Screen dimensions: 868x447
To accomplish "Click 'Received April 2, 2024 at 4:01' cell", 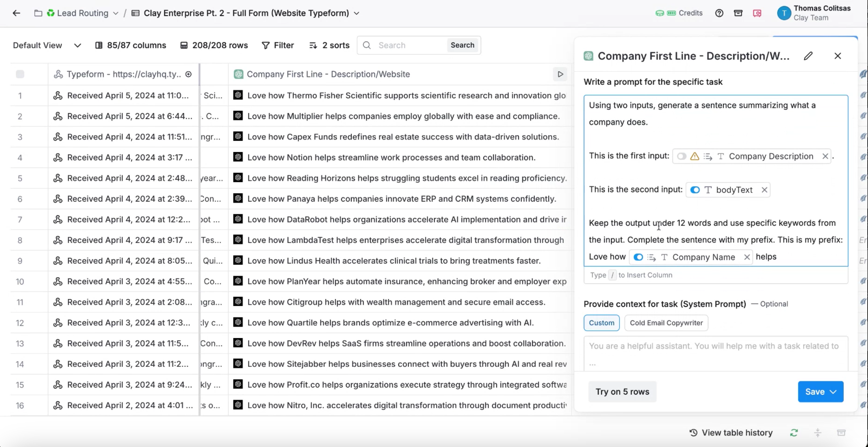I will tap(123, 405).
